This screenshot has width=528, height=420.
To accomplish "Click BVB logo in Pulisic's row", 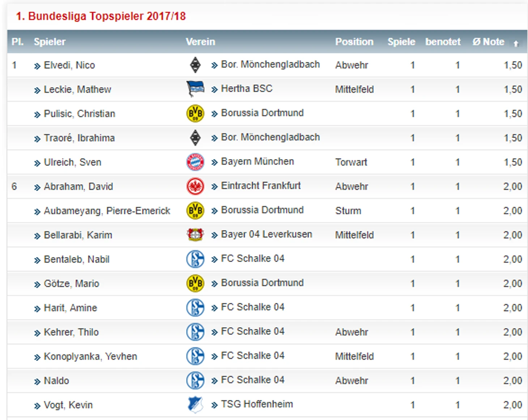I will [x=195, y=113].
